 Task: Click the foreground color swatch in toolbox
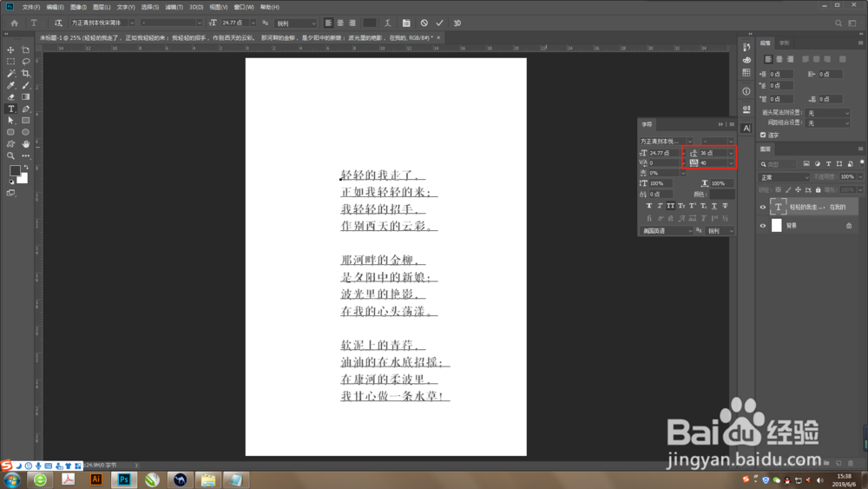tap(15, 170)
